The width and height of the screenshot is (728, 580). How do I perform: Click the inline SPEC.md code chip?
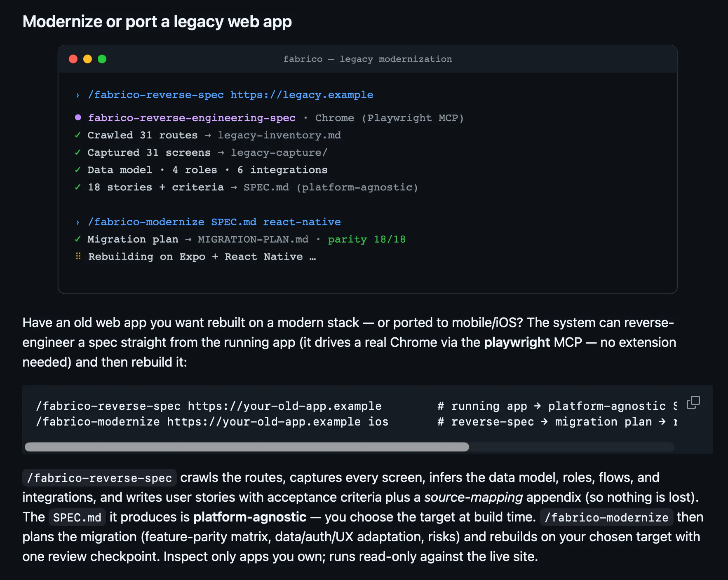(77, 517)
